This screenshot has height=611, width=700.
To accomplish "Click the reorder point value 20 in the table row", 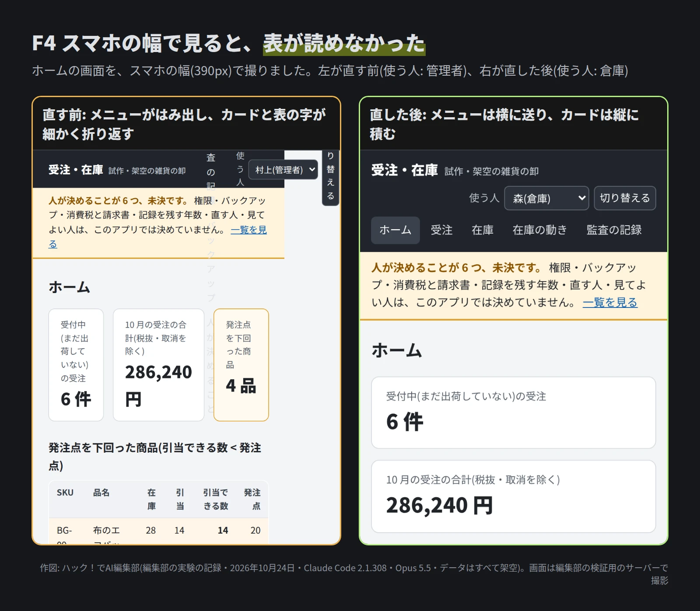I will point(255,531).
